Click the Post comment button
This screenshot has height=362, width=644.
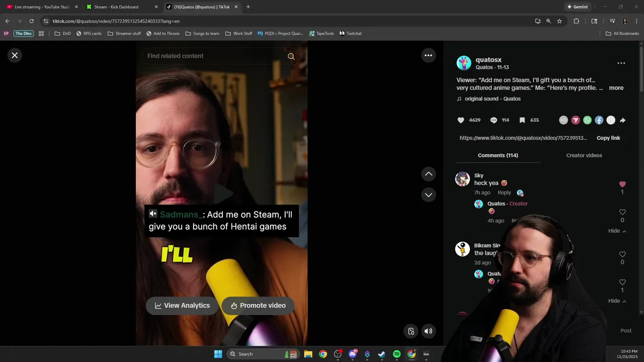pos(625,330)
